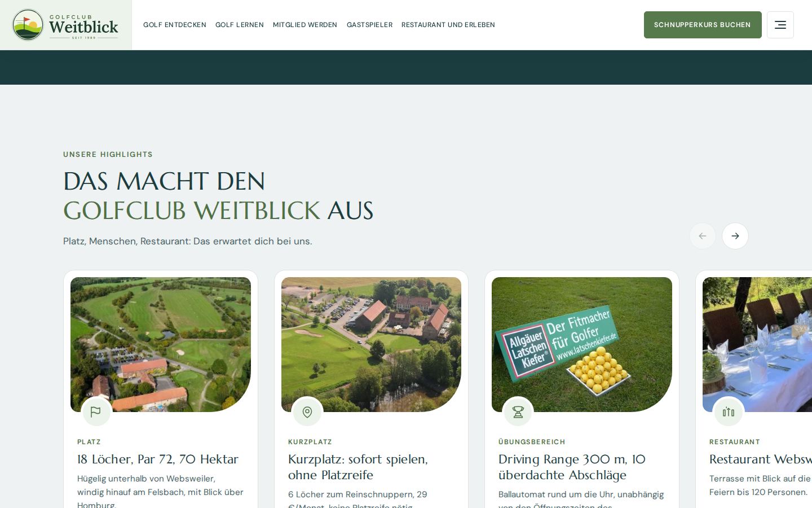Click 'Kurzplatz: sofort spielen, ohne Platzreife' title
Screen dimensions: 812x508
point(358,467)
